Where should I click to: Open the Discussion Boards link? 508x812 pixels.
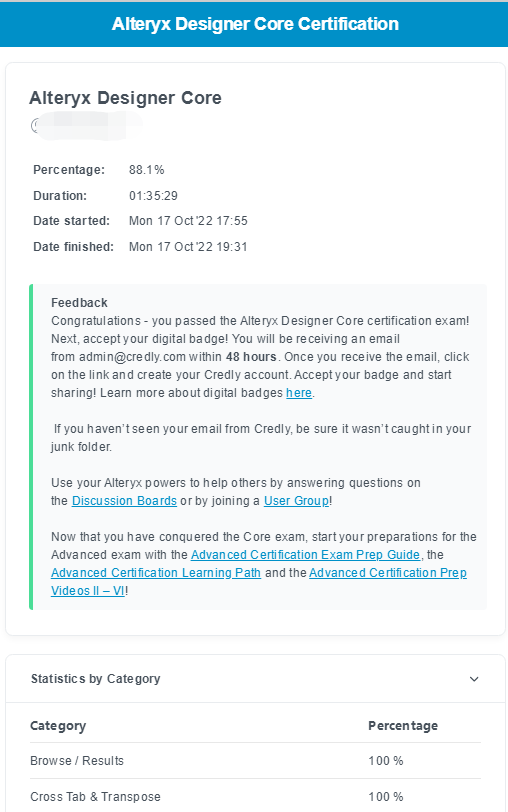pyautogui.click(x=124, y=501)
